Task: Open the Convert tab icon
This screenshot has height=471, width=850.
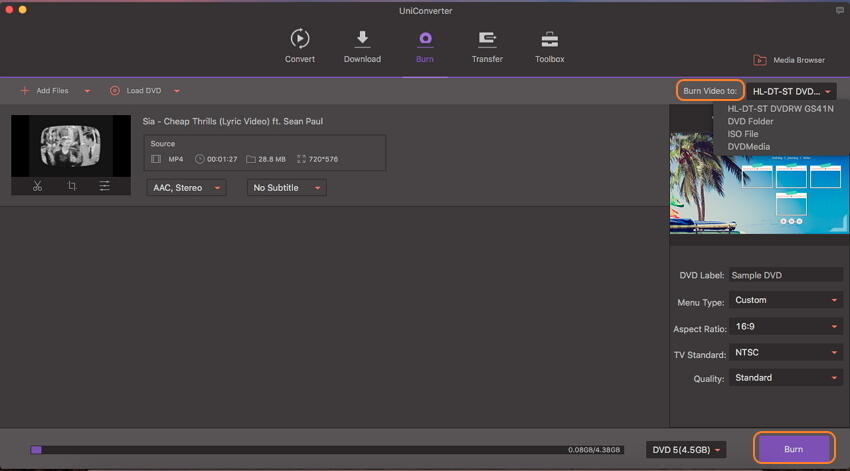Action: (x=300, y=38)
